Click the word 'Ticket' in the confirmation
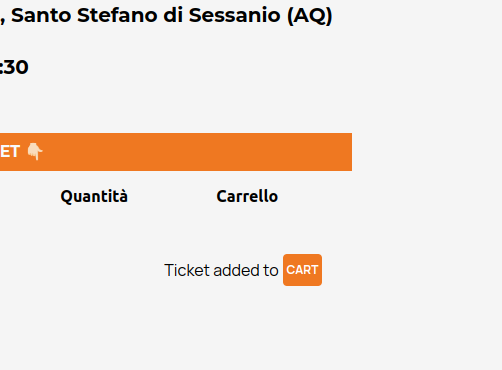502x370 pixels. click(187, 270)
